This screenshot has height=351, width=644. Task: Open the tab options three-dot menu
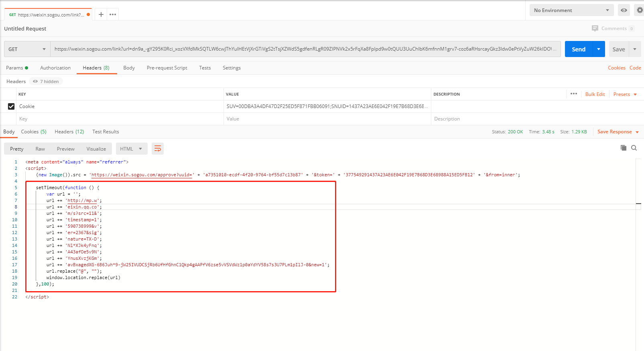(113, 14)
